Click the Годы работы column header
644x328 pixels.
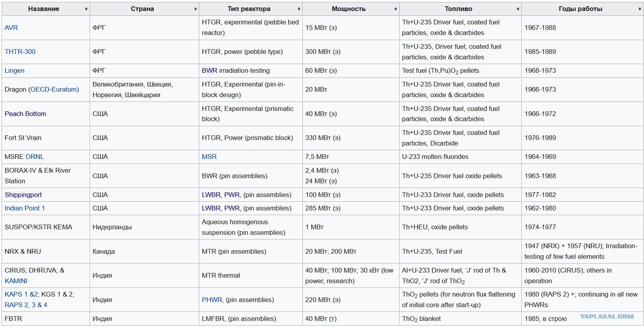coord(582,9)
